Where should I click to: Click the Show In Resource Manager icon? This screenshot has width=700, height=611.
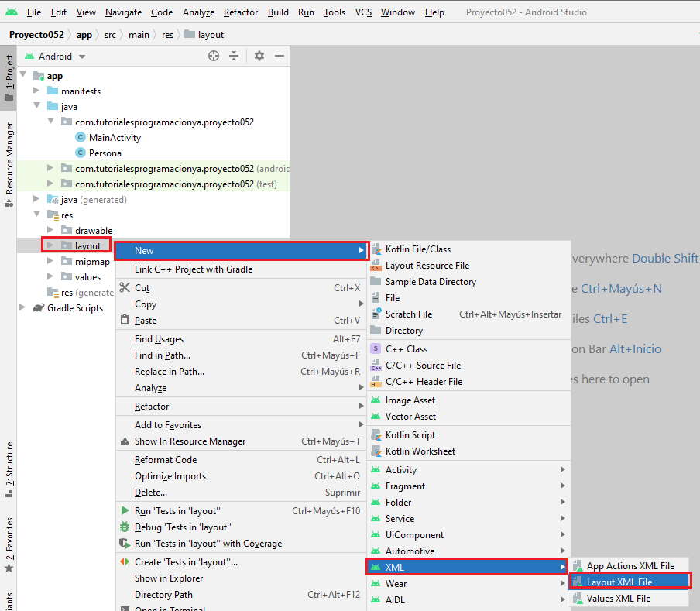click(125, 441)
